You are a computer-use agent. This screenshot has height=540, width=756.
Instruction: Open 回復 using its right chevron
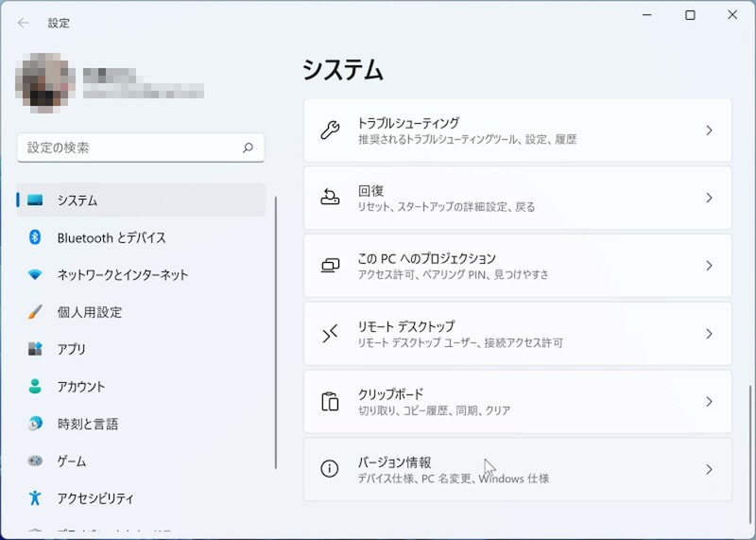pos(709,198)
